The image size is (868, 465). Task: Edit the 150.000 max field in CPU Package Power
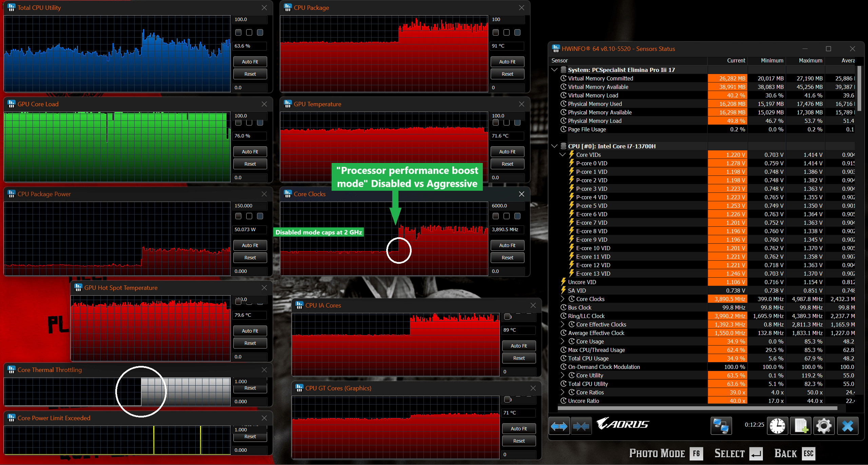click(x=250, y=206)
